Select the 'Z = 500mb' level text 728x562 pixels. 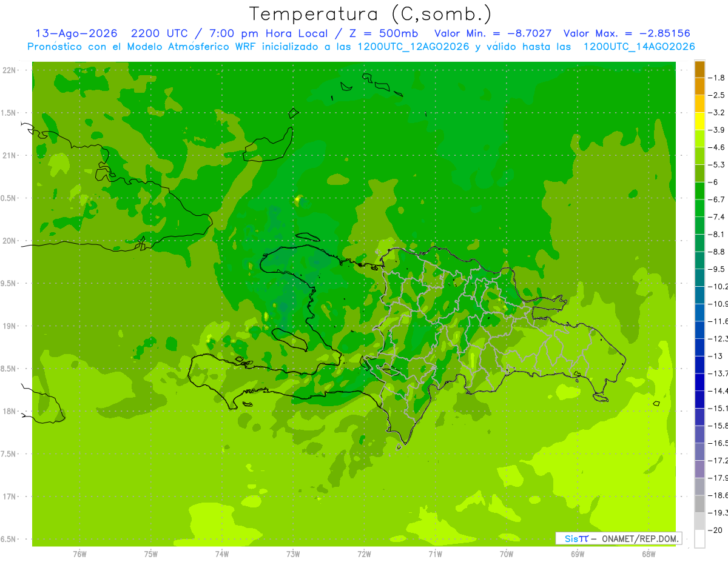coord(384,33)
